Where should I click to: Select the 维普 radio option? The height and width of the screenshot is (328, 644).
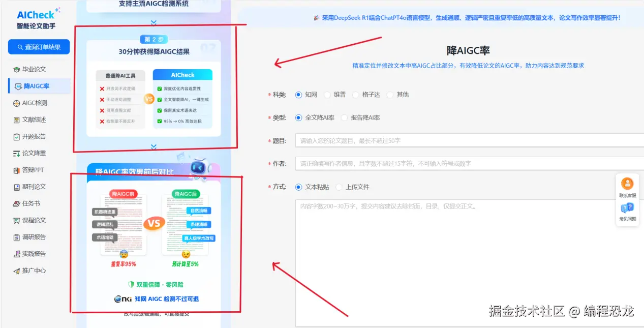point(327,95)
